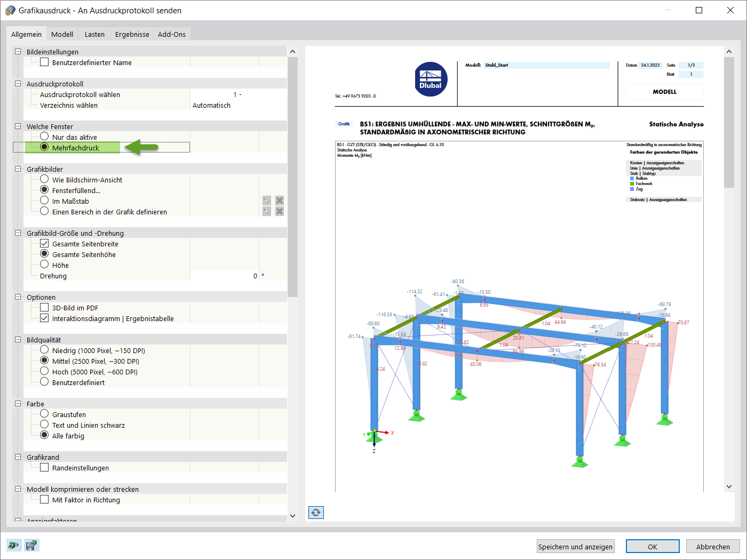The image size is (747, 560).
Task: Collapse the Optionen section
Action: pyautogui.click(x=18, y=297)
